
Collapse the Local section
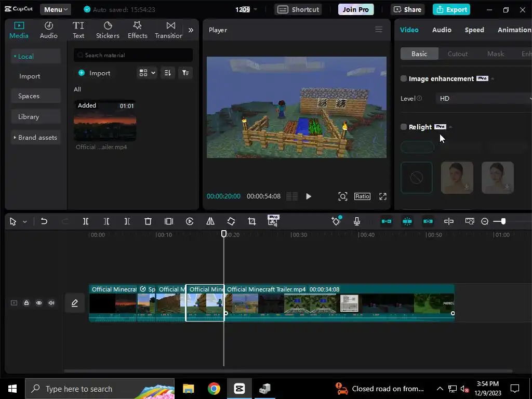36,56
